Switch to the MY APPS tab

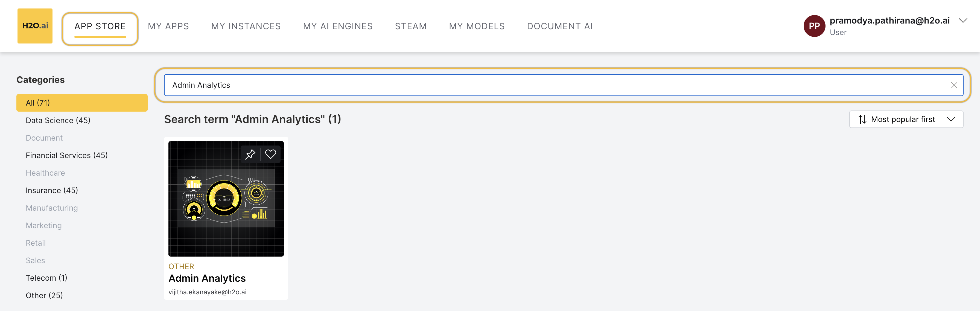[x=168, y=26]
